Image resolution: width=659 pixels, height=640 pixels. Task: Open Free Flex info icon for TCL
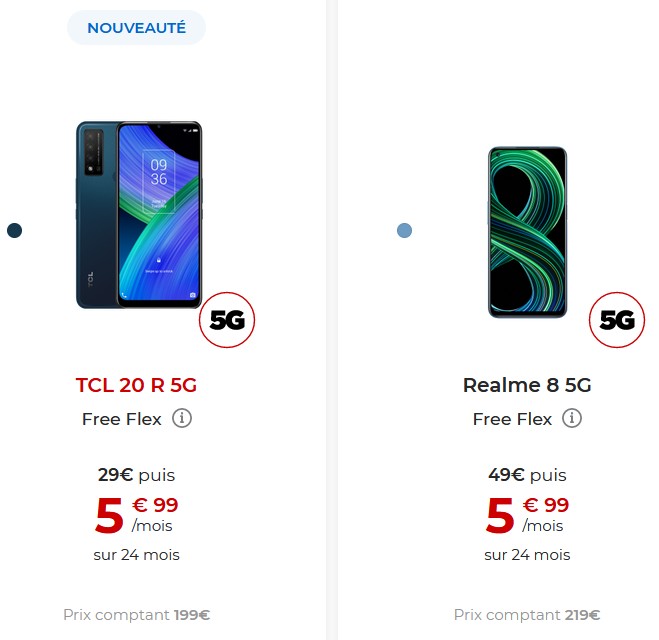coord(182,419)
